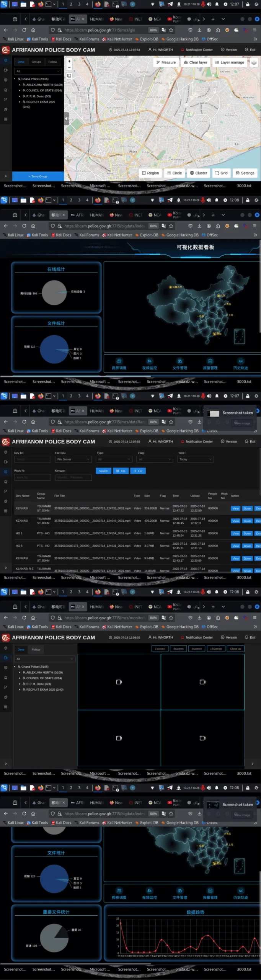Click View for the HO 1 device row
The height and width of the screenshot is (980, 261).
pos(236,533)
